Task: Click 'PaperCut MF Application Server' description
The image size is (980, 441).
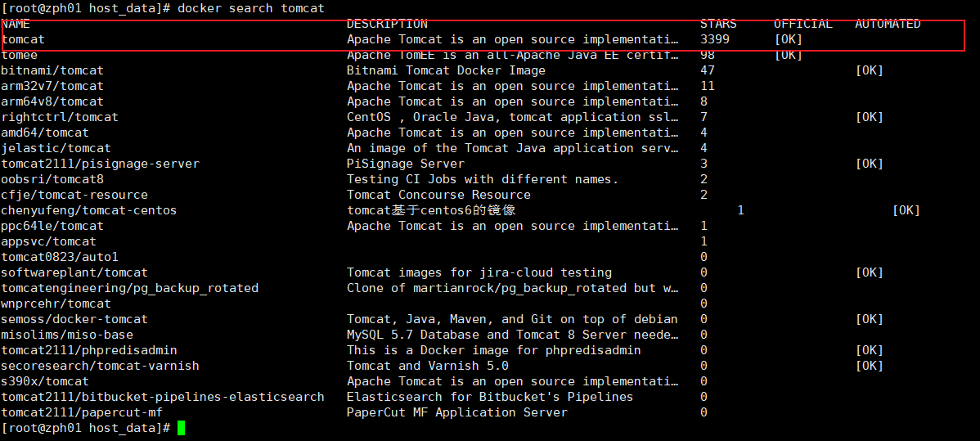Action: 457,412
